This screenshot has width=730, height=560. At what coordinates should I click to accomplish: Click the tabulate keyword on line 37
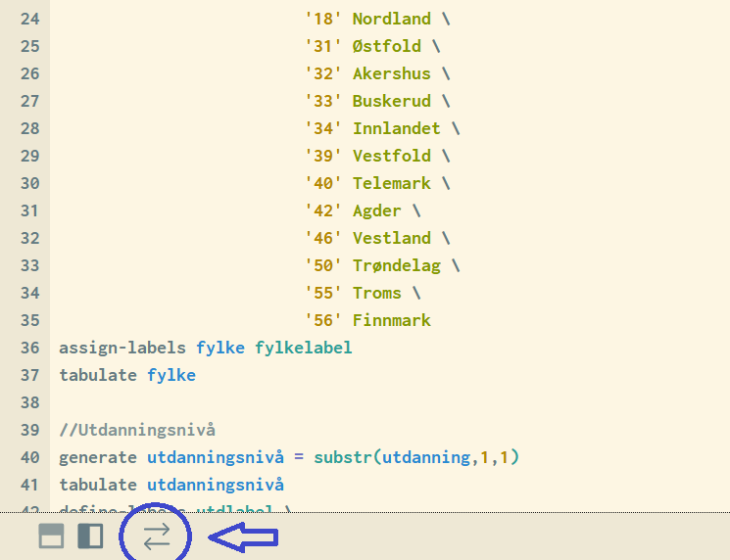98,375
